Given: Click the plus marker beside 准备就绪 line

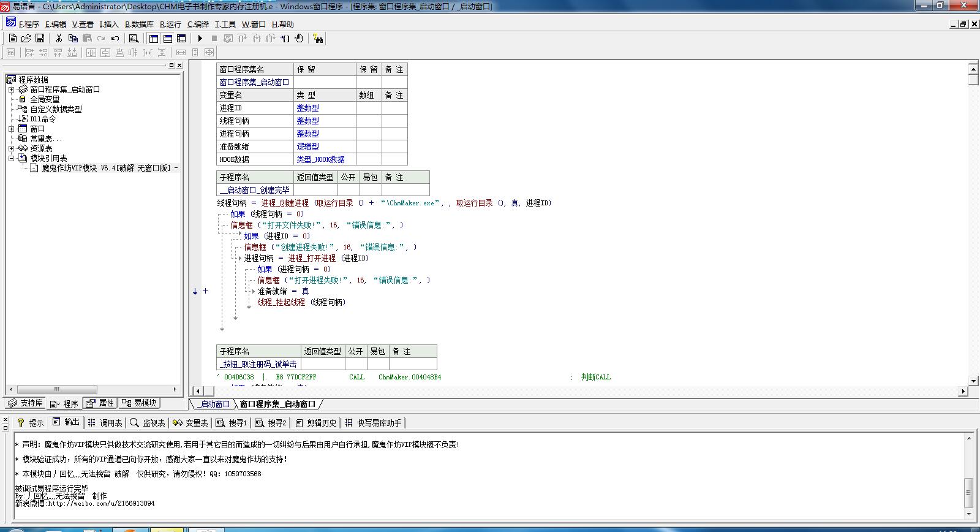Looking at the screenshot, I should pyautogui.click(x=206, y=291).
